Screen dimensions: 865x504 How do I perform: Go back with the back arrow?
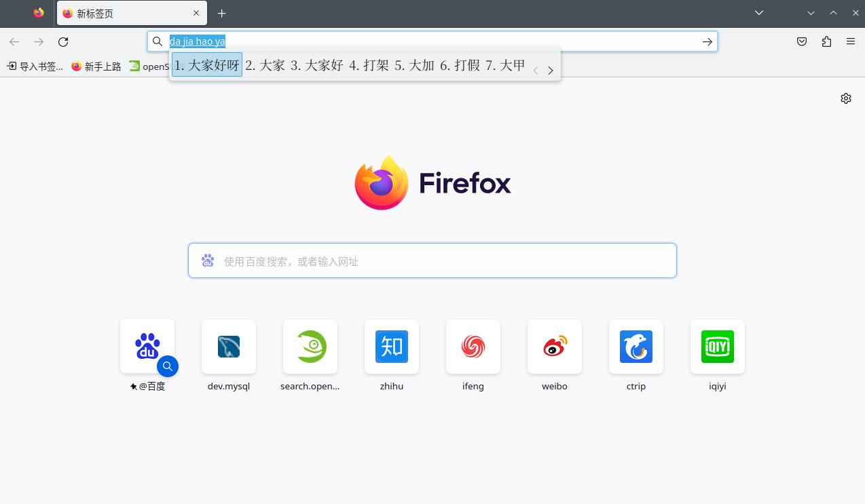coord(14,42)
